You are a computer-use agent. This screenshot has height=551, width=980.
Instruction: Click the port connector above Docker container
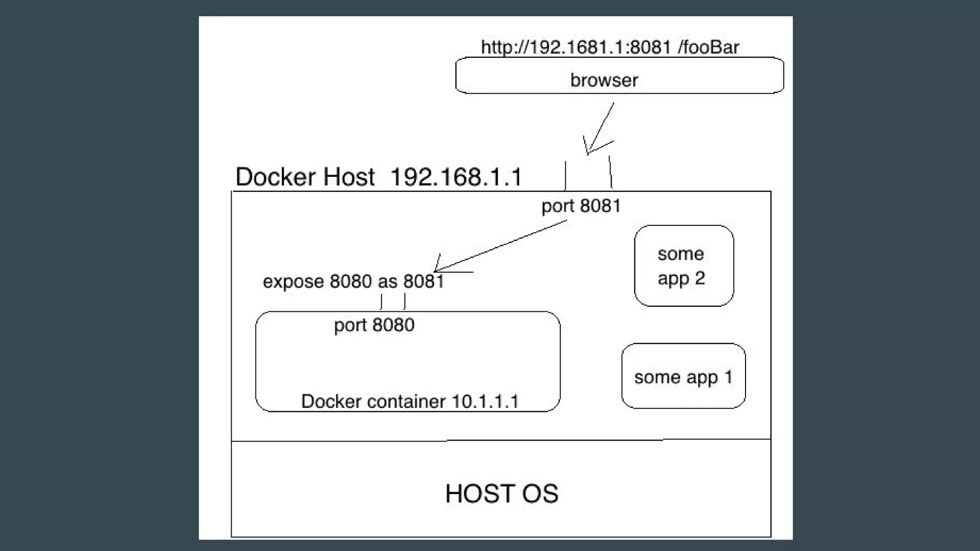click(x=393, y=302)
